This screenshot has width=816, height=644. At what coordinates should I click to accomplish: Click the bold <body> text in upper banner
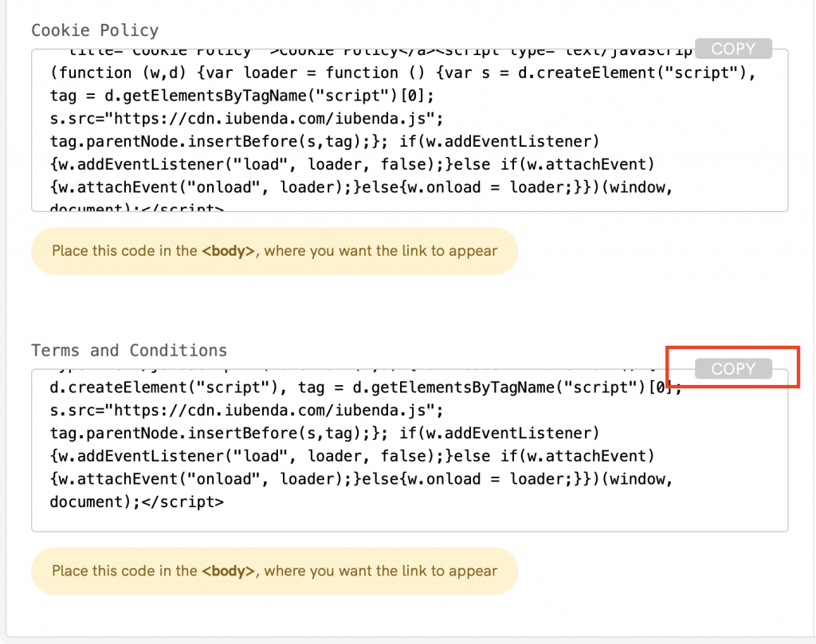(x=228, y=250)
